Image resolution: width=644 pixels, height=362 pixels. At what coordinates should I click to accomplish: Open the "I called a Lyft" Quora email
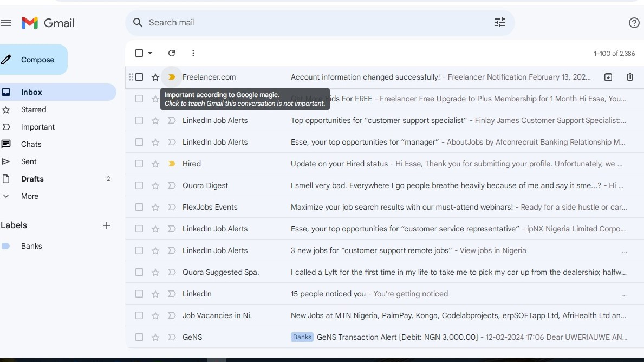[459, 272]
